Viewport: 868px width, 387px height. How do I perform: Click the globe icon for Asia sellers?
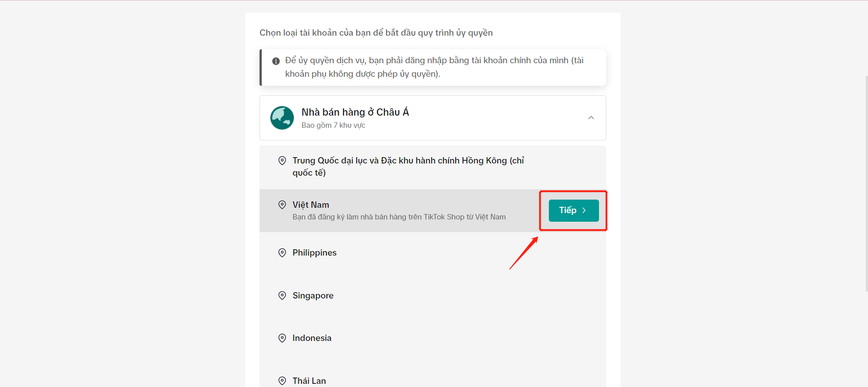282,118
